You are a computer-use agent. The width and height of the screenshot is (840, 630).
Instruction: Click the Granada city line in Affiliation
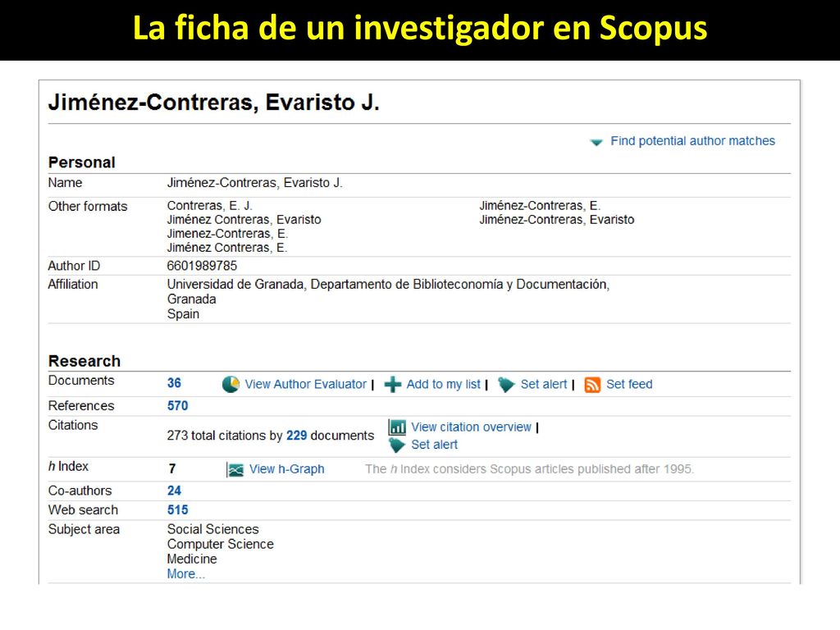click(191, 299)
